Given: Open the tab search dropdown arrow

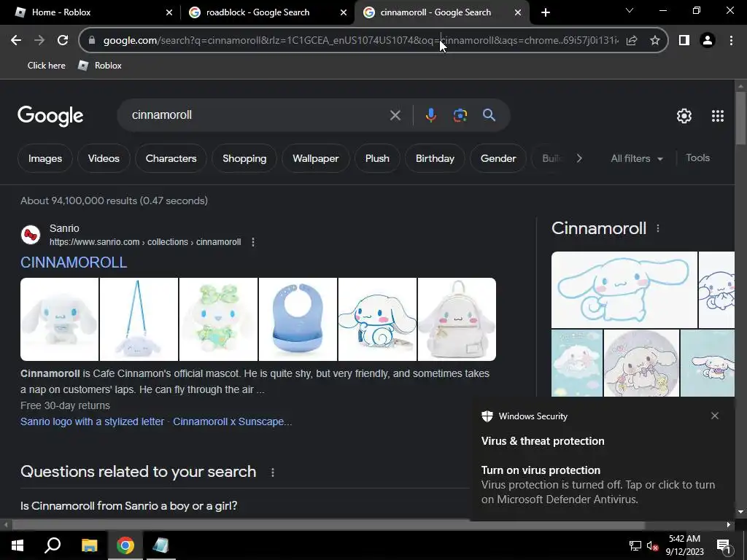Looking at the screenshot, I should (630, 10).
